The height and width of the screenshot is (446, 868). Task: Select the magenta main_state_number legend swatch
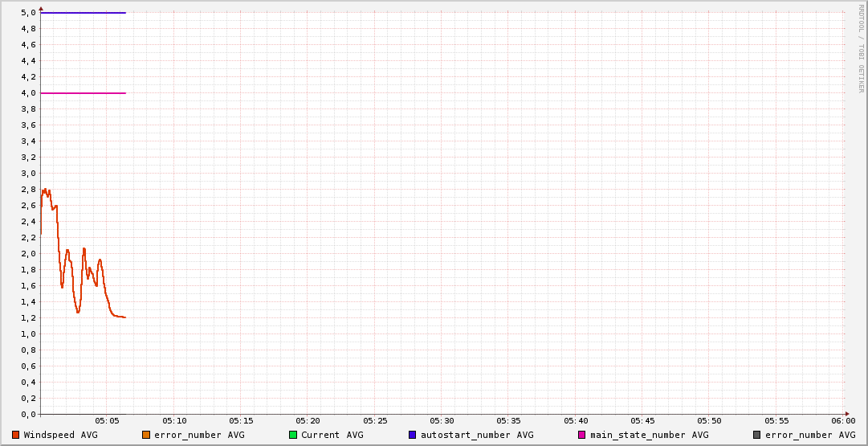582,435
